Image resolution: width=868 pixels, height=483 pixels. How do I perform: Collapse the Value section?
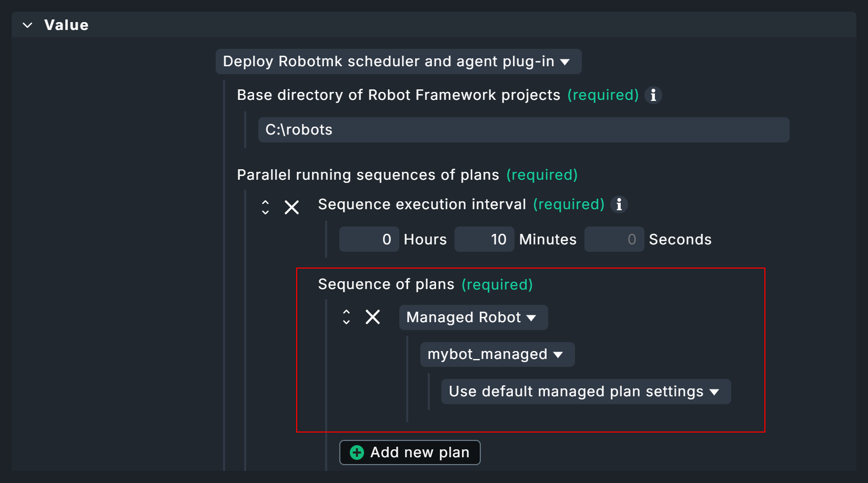tap(27, 24)
